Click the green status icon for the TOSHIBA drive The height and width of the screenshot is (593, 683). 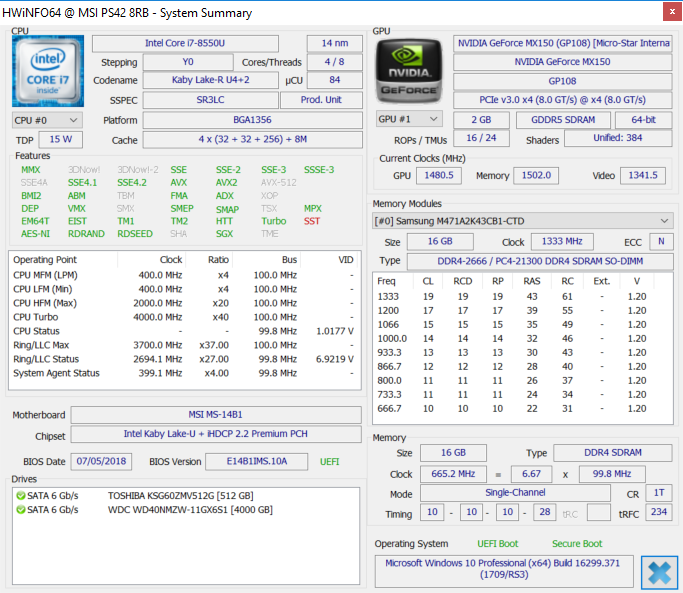point(20,496)
